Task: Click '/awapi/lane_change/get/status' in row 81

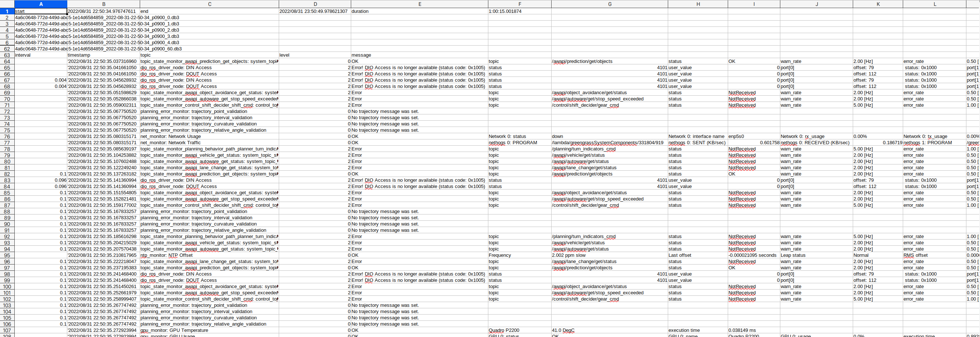Action: 609,167
